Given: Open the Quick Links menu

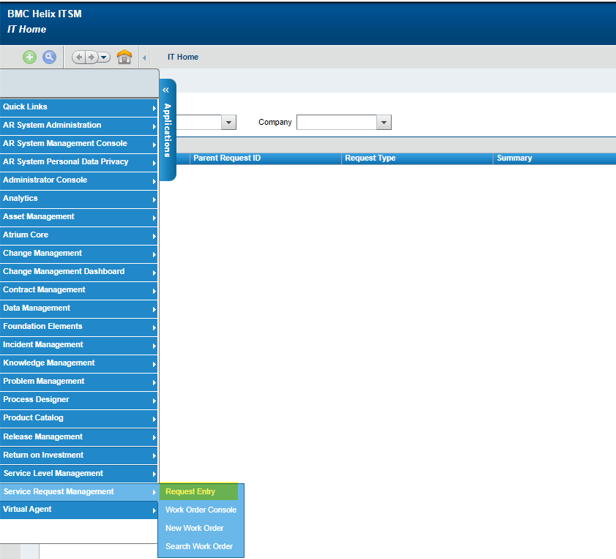Looking at the screenshot, I should point(79,107).
